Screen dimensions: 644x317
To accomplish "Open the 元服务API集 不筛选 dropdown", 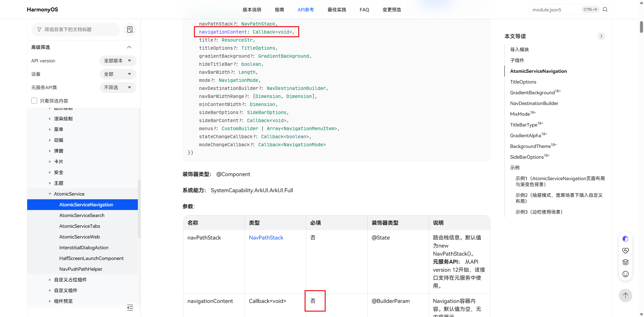I will pos(118,88).
